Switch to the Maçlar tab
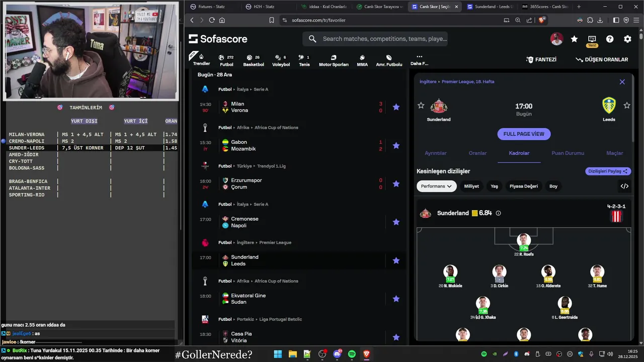Image resolution: width=644 pixels, height=362 pixels. [615, 153]
